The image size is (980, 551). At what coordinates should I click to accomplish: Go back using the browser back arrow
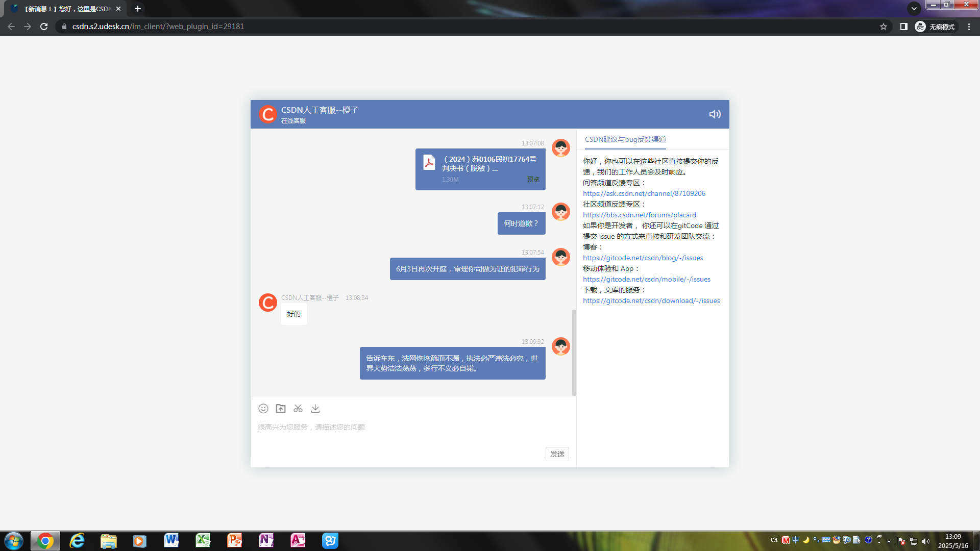11,27
